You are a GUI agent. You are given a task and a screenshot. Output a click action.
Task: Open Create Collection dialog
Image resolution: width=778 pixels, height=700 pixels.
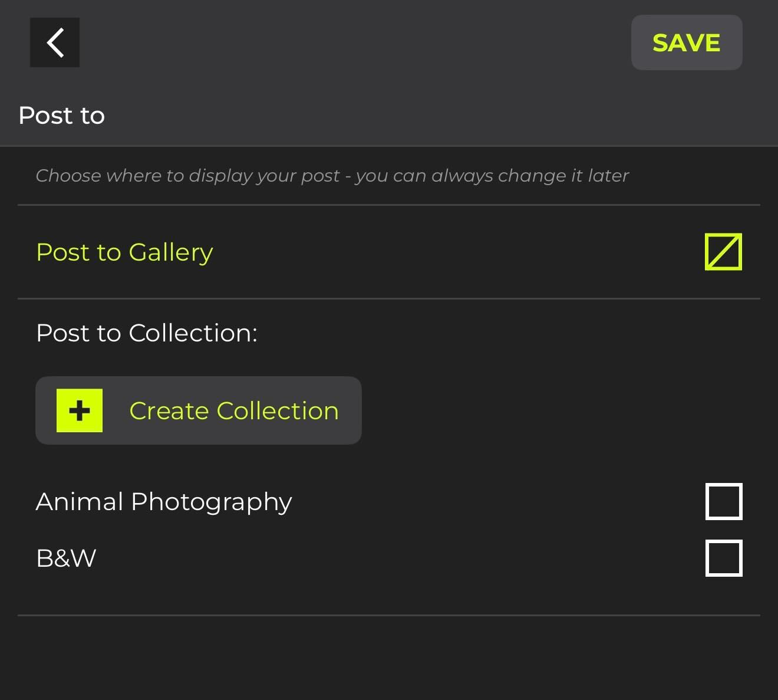click(199, 410)
